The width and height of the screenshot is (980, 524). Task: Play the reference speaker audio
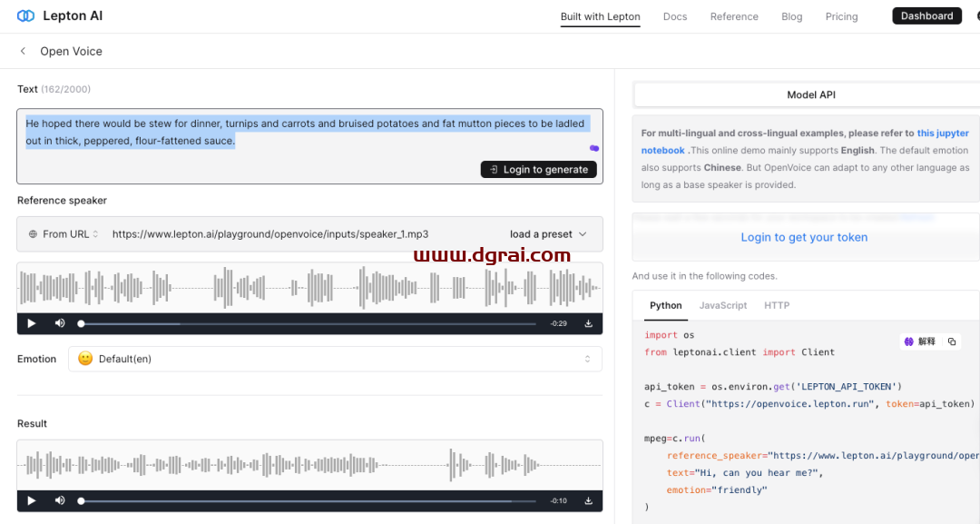pyautogui.click(x=31, y=323)
